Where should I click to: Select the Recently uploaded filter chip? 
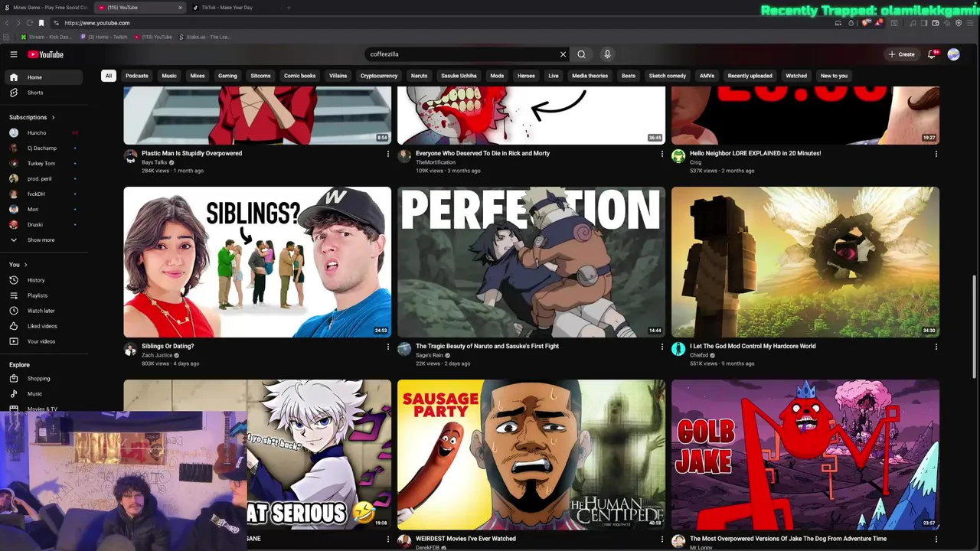coord(750,76)
